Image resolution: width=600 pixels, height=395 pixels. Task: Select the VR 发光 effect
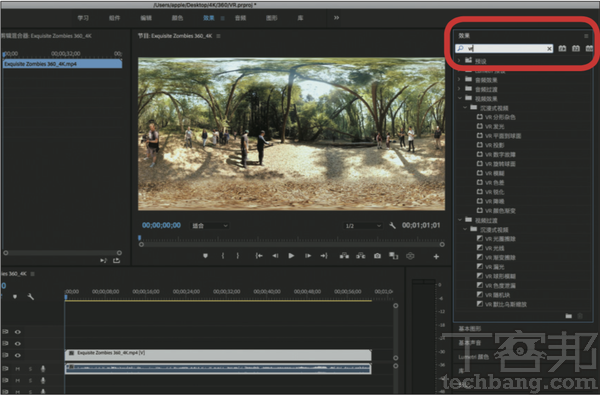point(494,126)
